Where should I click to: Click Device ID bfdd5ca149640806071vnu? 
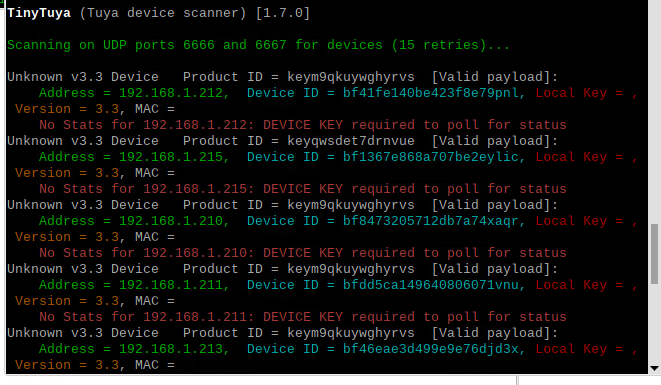point(431,285)
